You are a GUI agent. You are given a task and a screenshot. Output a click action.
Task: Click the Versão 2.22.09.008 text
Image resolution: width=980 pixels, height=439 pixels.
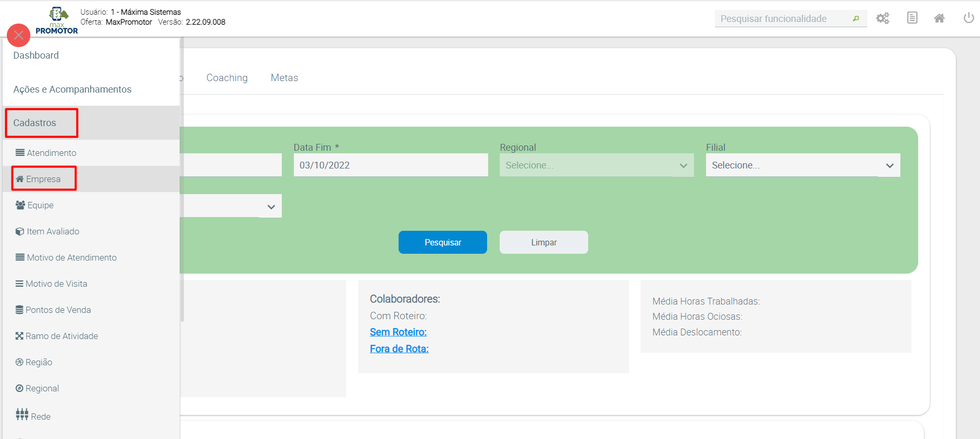192,22
